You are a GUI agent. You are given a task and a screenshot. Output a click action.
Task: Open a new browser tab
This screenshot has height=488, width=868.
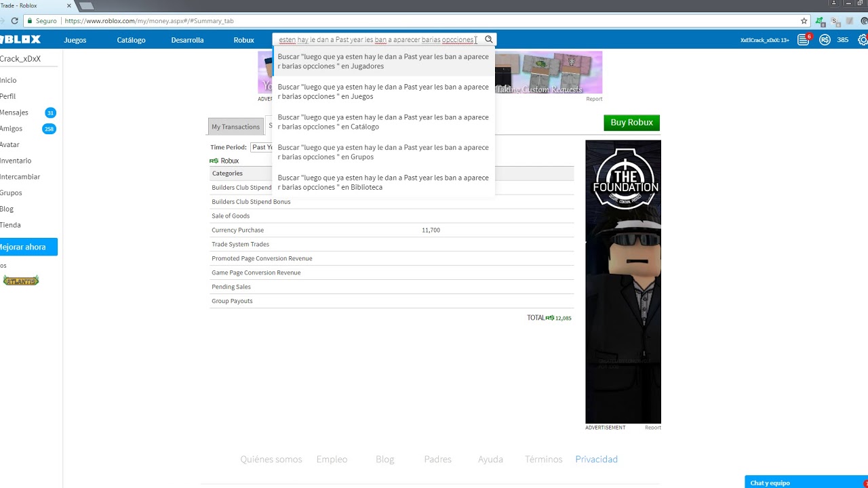[86, 6]
